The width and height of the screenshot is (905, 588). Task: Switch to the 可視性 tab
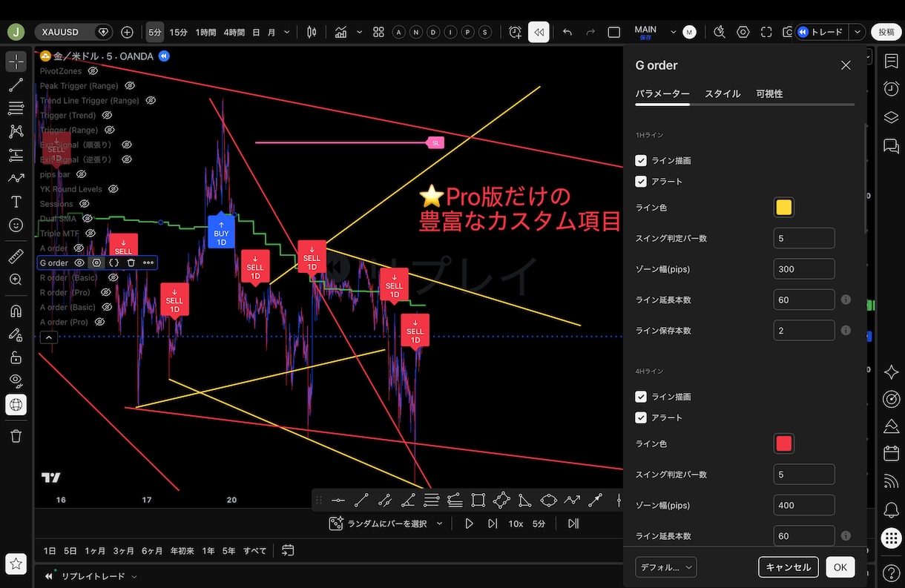[769, 93]
